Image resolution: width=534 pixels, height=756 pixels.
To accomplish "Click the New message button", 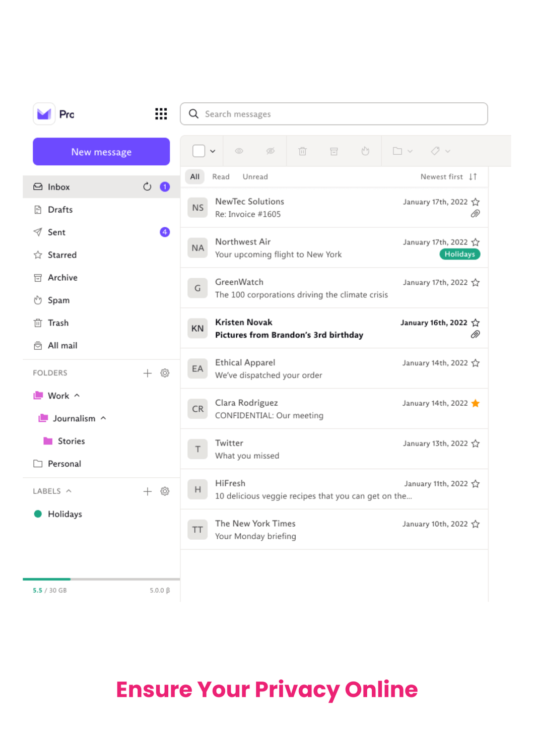I will pos(101,152).
